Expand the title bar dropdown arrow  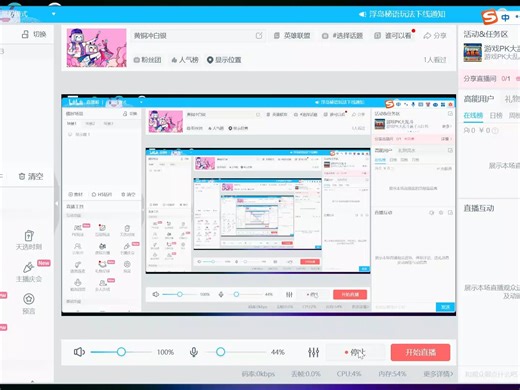[53, 14]
